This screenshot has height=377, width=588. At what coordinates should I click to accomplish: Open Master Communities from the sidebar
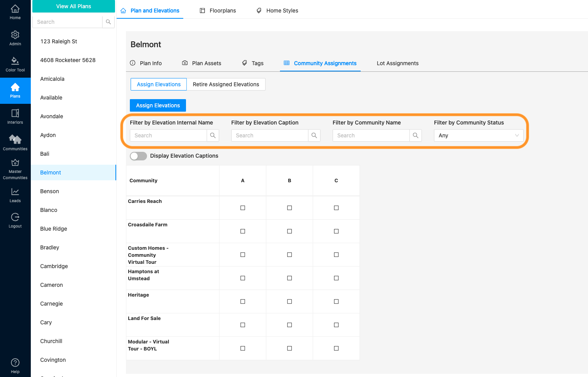coord(15,169)
